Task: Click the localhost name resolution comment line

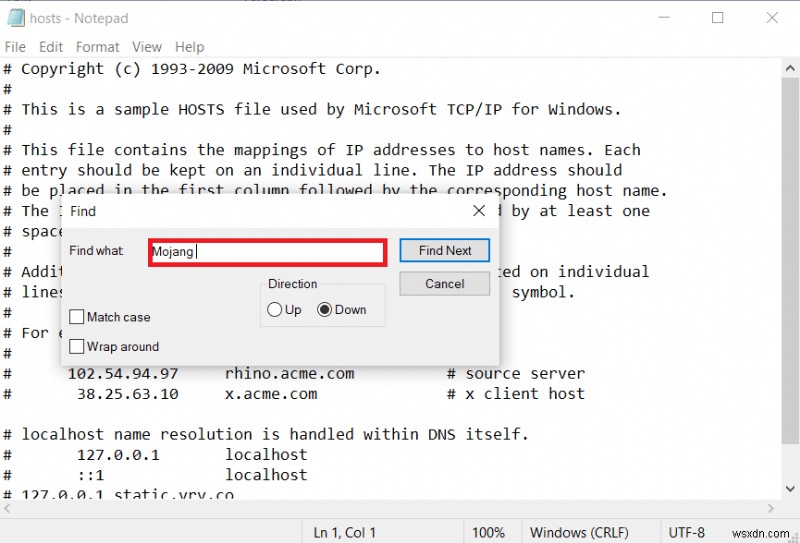Action: (266, 434)
